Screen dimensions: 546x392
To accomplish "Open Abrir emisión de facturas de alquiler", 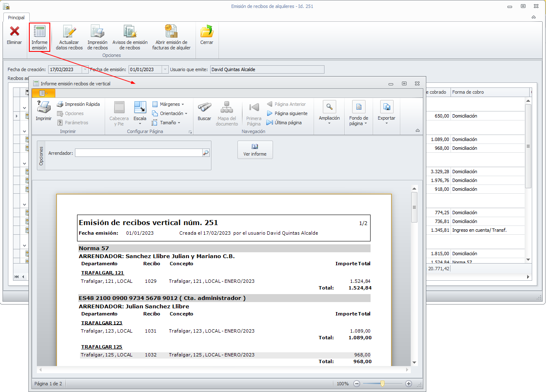I will pos(171,32).
